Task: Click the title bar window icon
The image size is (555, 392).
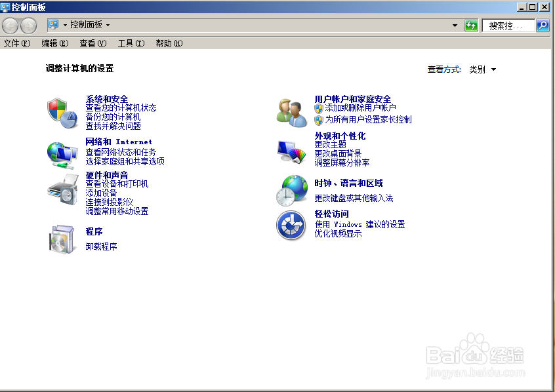Action: [5, 7]
